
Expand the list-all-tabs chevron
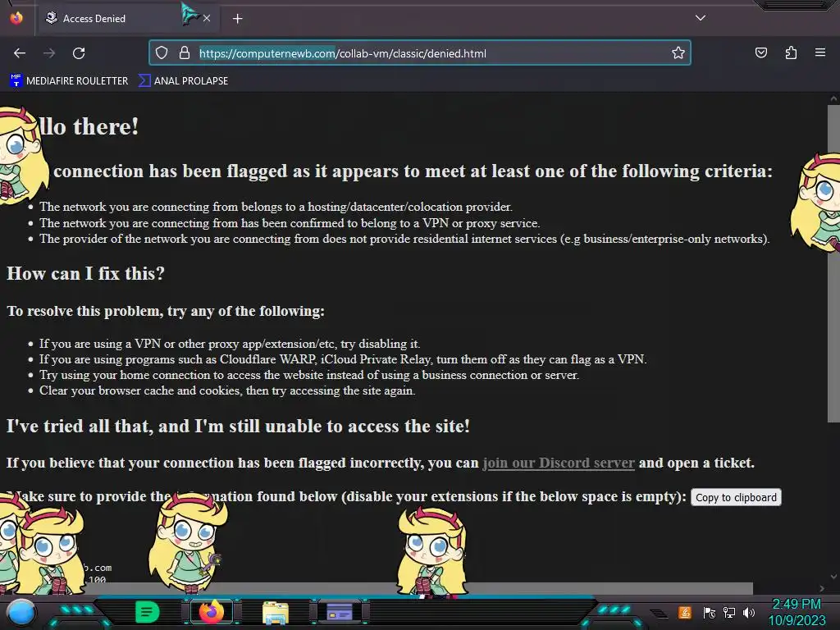[701, 18]
